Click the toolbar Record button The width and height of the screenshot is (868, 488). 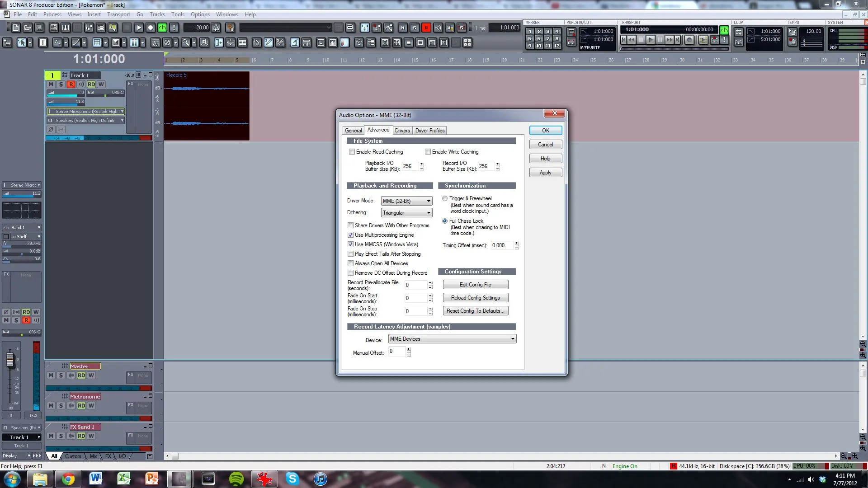coord(151,28)
